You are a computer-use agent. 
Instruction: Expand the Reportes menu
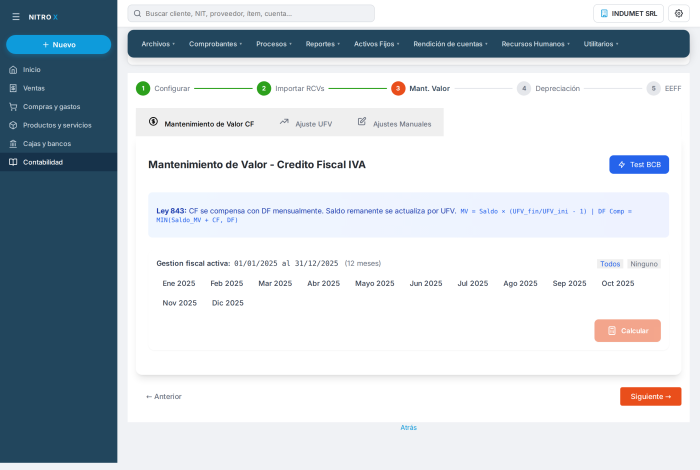tap(322, 44)
